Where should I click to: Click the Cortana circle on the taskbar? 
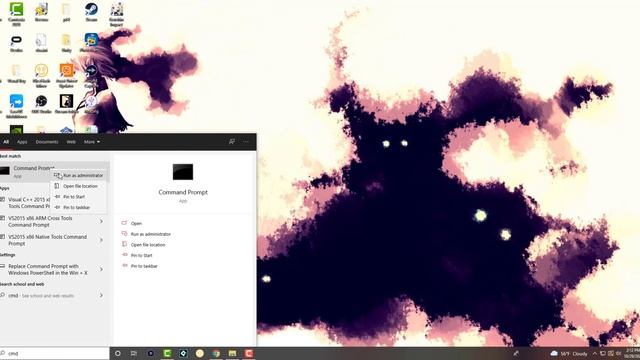pyautogui.click(x=118, y=353)
